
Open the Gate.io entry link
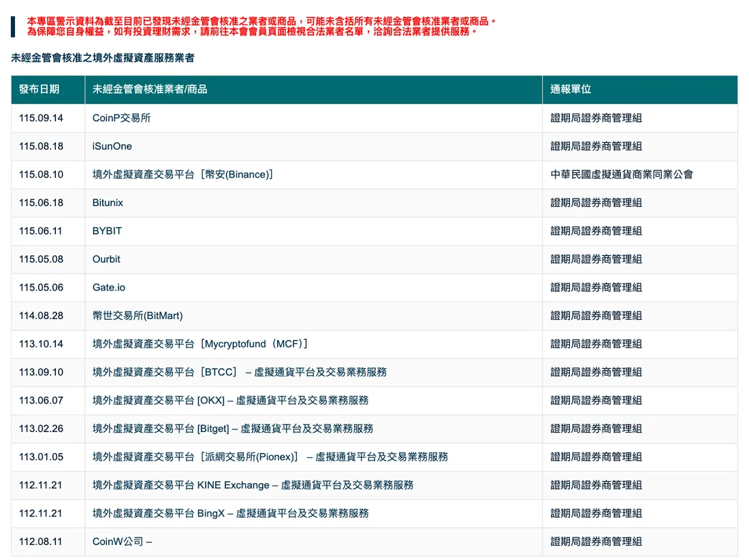109,287
